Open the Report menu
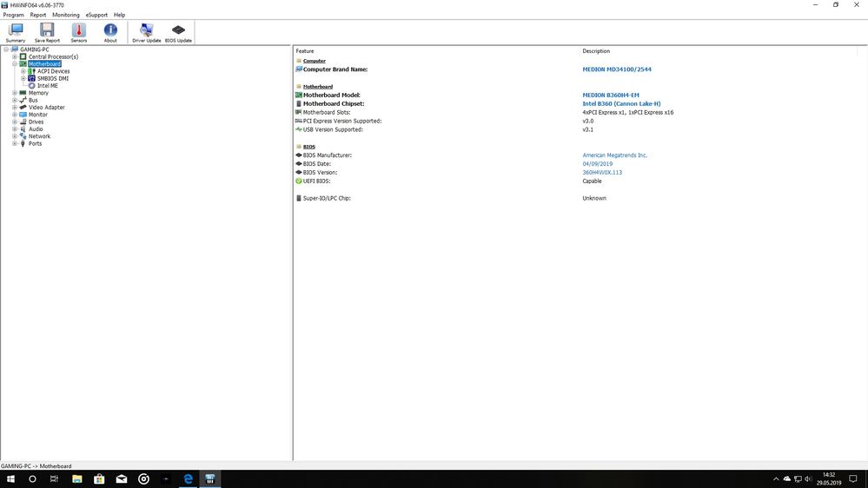 [x=38, y=15]
